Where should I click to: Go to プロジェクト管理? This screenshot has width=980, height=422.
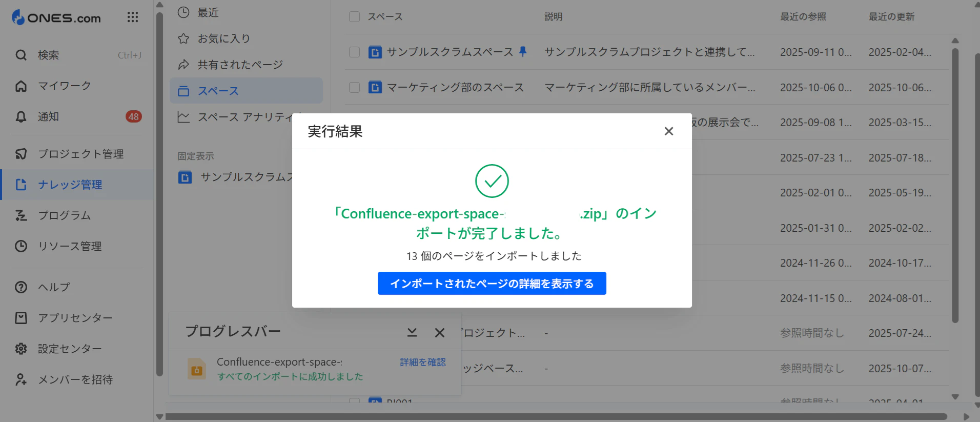pyautogui.click(x=77, y=154)
